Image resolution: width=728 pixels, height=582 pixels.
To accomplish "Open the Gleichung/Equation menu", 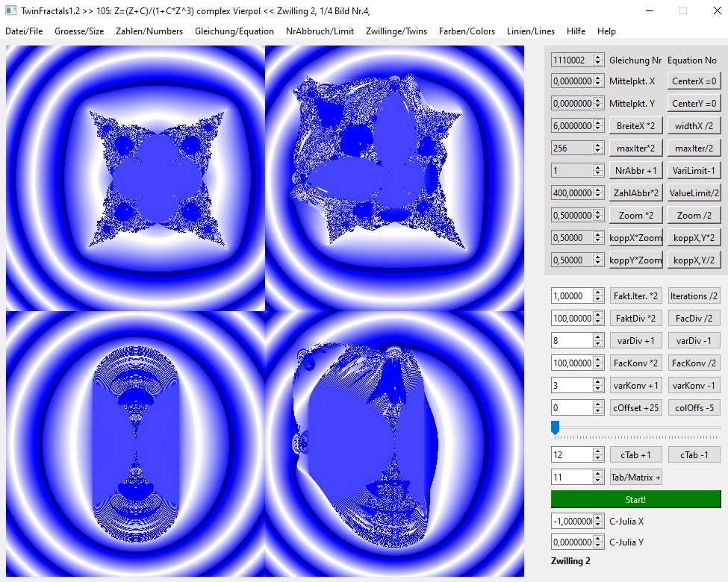I will point(234,31).
